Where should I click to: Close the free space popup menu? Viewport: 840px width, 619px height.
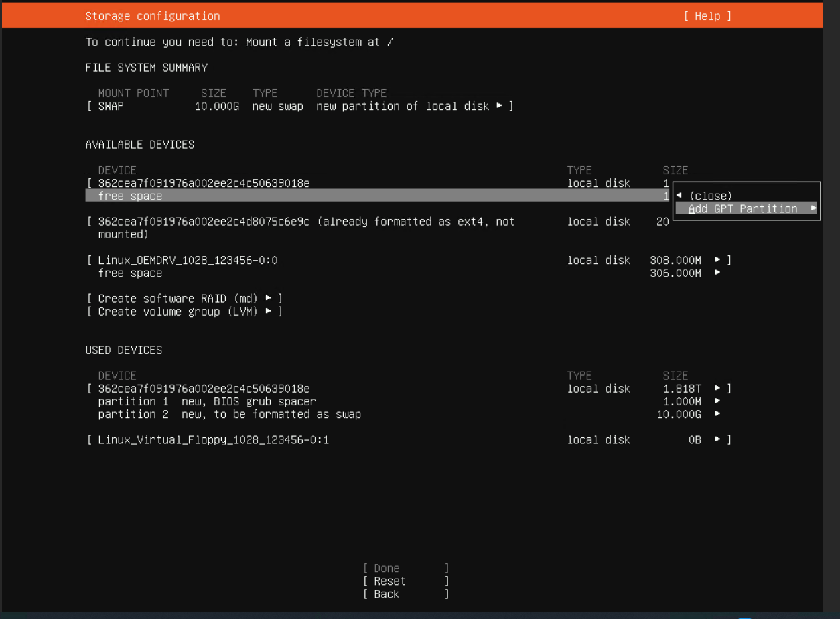pos(710,196)
